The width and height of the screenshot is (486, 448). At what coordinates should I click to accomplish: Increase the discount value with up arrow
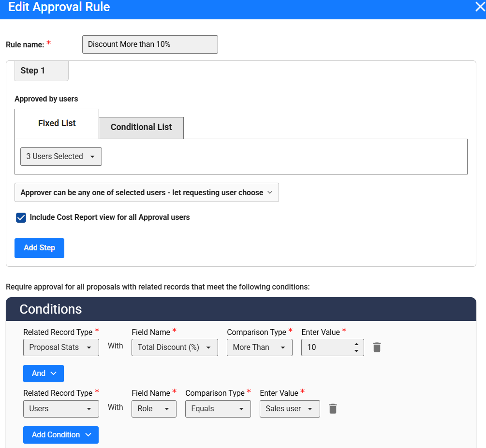tap(356, 344)
